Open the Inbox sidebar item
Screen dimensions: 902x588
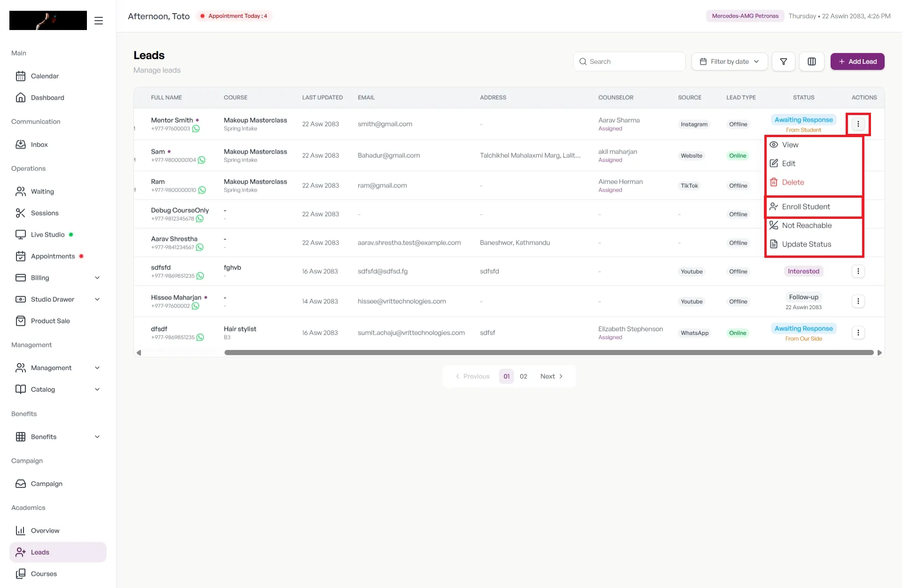[x=58, y=145]
